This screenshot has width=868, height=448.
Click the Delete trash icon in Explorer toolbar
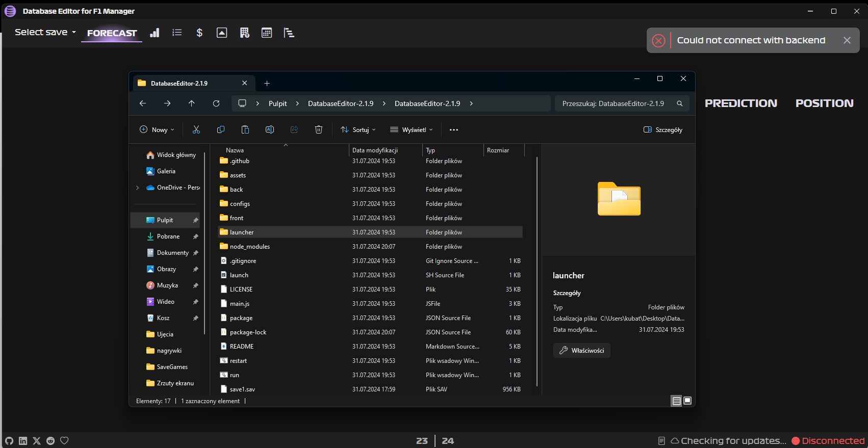tap(319, 129)
